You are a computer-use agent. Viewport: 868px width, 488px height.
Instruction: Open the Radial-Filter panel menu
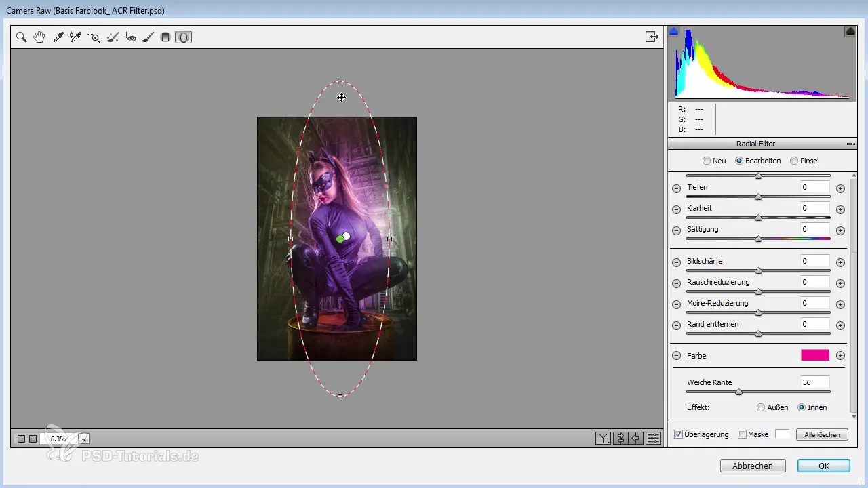849,144
